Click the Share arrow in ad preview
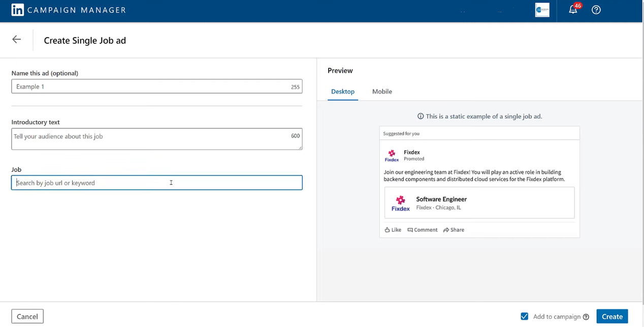This screenshot has width=644, height=327. 446,230
